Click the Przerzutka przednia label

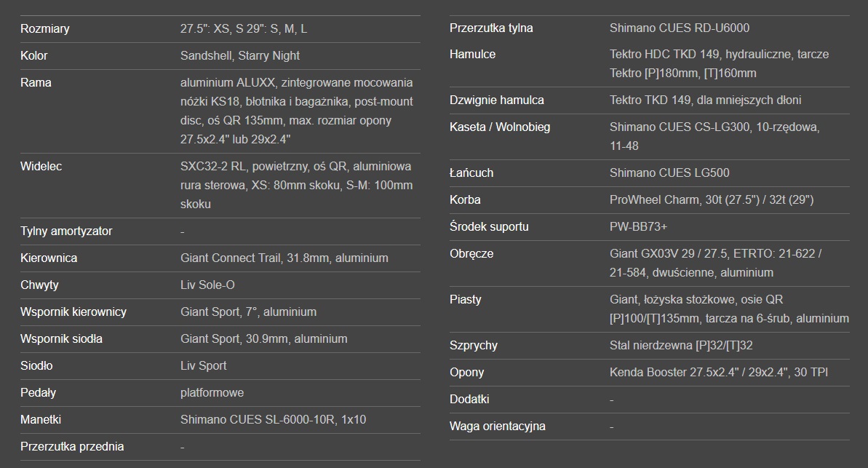72,447
